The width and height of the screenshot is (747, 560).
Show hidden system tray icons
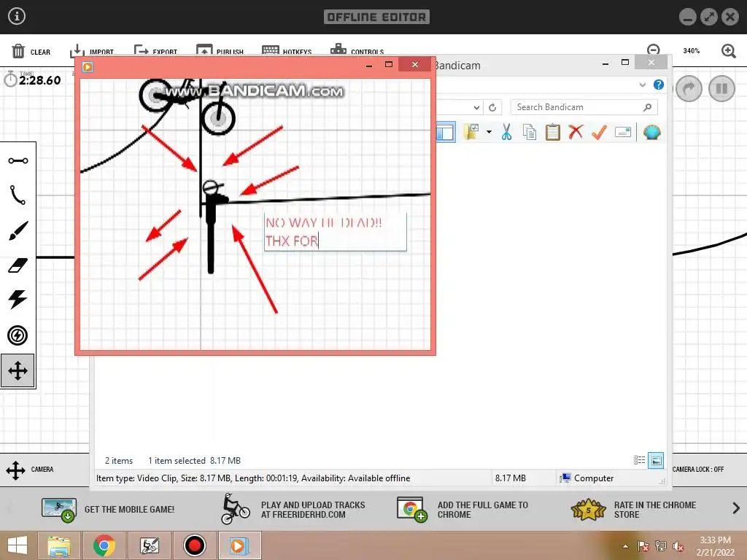pos(625,546)
